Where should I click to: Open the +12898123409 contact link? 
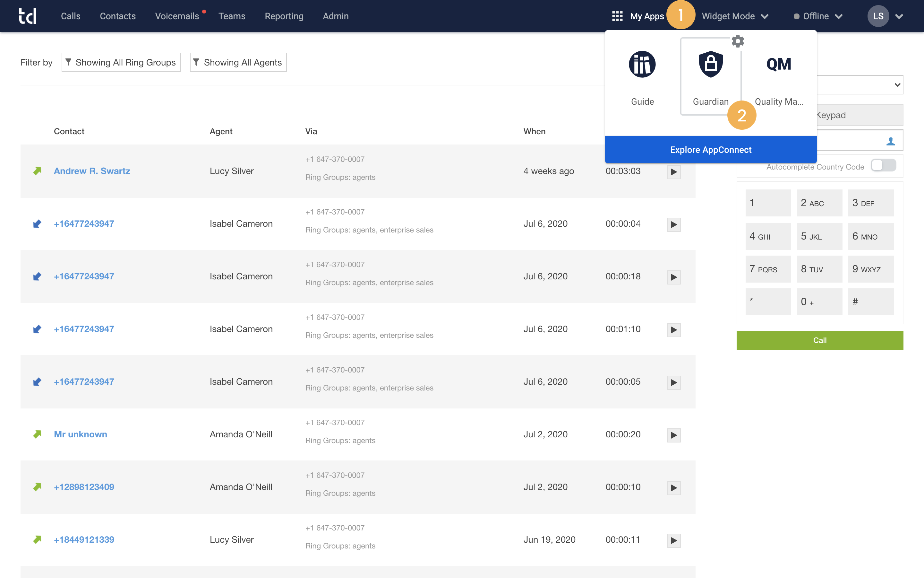(x=84, y=487)
